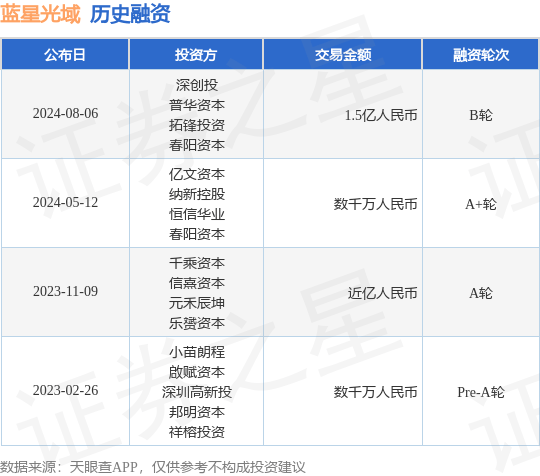
Task: Click the 数据来源 天眼查APP footer note
Action: point(153,467)
